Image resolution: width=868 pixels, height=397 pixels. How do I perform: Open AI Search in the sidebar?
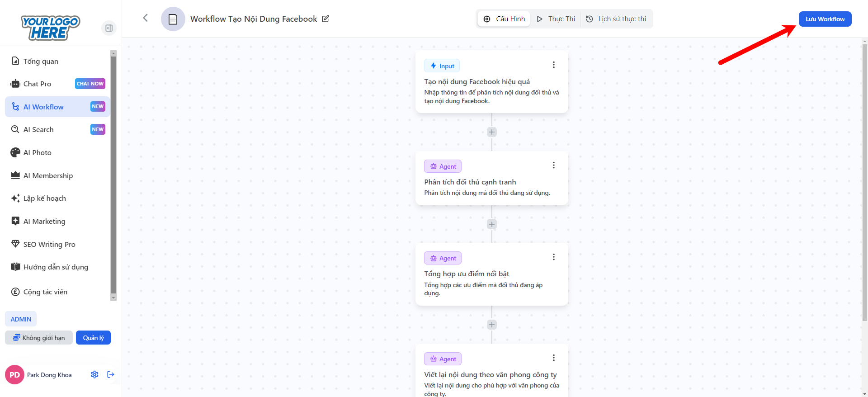click(38, 130)
